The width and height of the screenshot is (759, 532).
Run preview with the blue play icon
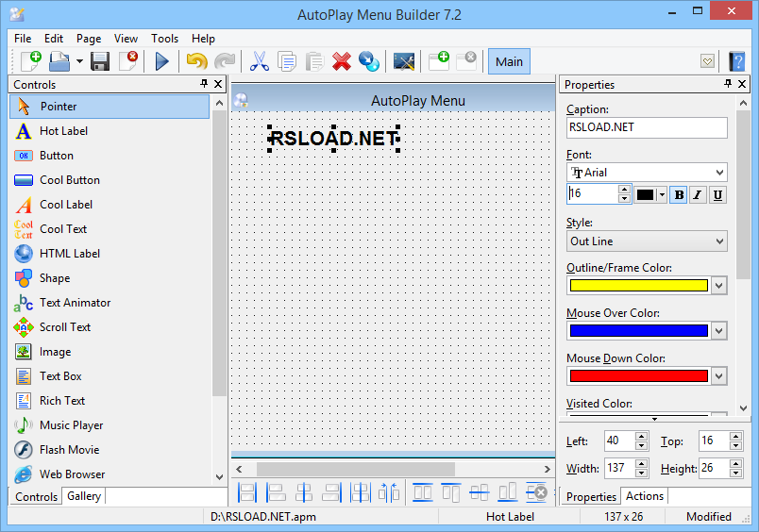coord(161,61)
